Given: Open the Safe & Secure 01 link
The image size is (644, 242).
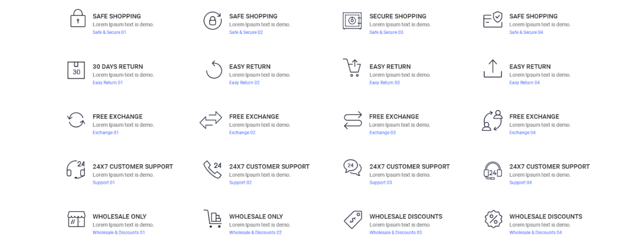Looking at the screenshot, I should pyautogui.click(x=109, y=32).
